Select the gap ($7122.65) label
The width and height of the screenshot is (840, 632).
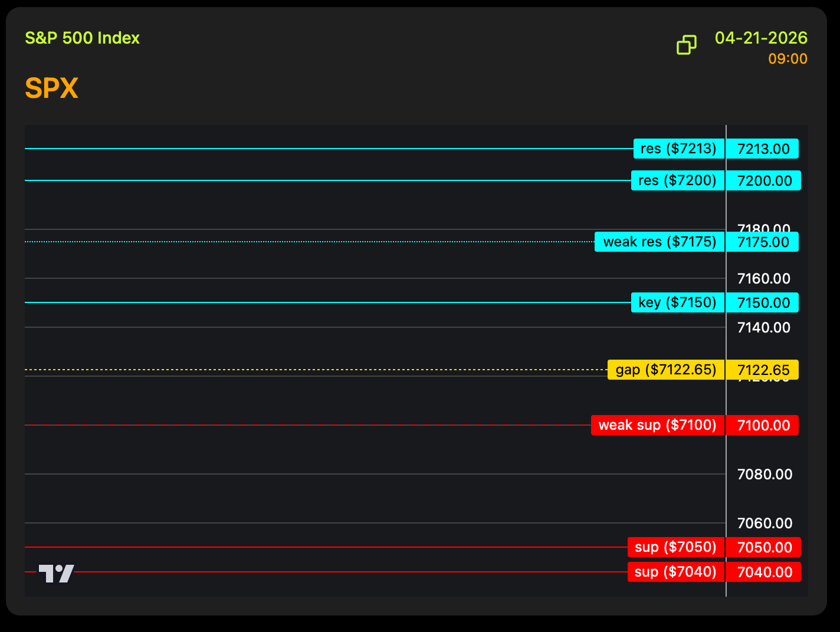pos(666,370)
